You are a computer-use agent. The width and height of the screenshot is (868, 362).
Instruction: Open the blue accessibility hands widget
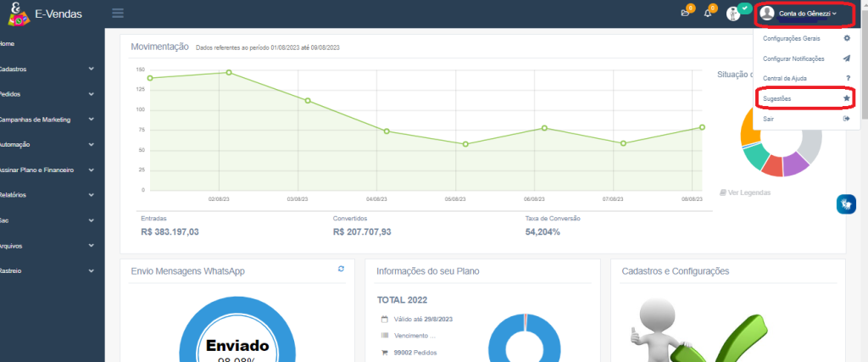coord(846,204)
